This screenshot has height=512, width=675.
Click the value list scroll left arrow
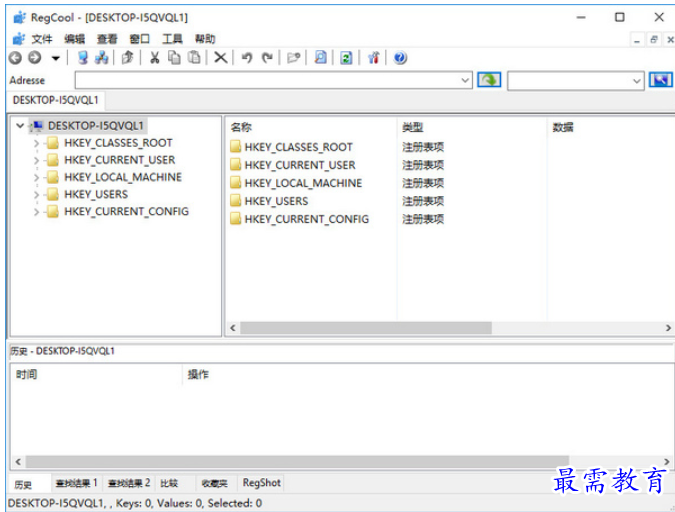233,328
